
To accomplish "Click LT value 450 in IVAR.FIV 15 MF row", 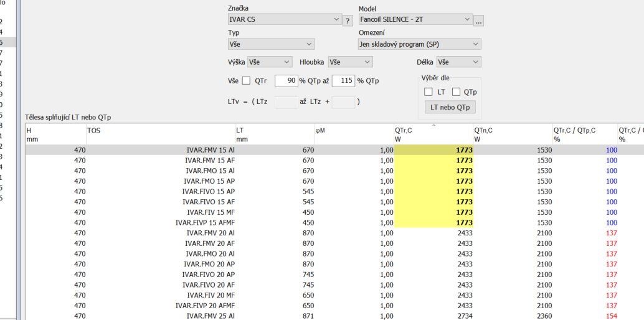I will 308,212.
